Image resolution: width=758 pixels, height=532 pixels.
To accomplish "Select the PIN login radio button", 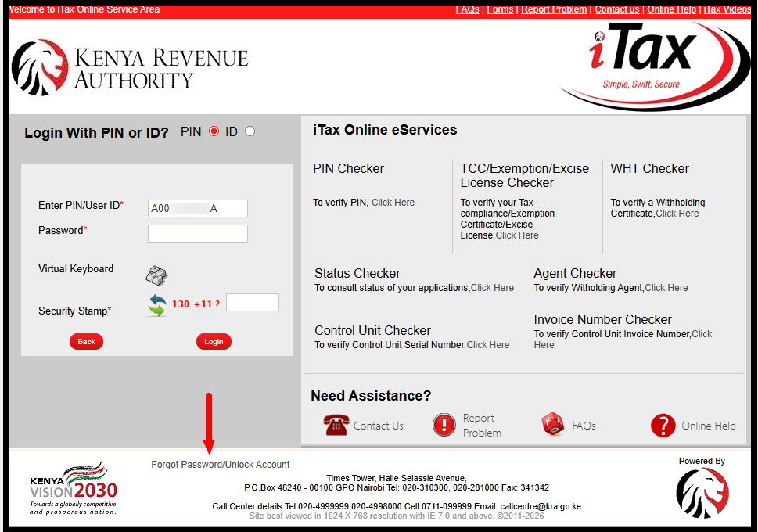I will click(212, 131).
